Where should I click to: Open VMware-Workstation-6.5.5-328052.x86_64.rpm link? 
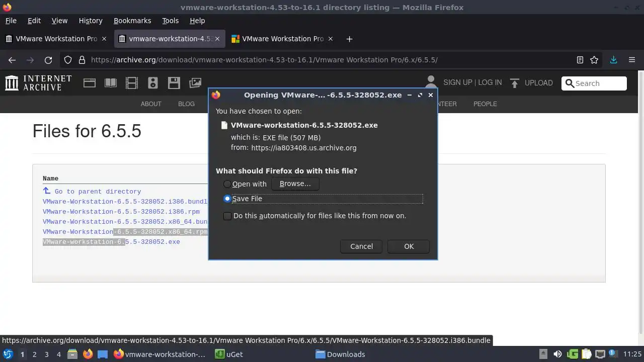[x=125, y=232]
